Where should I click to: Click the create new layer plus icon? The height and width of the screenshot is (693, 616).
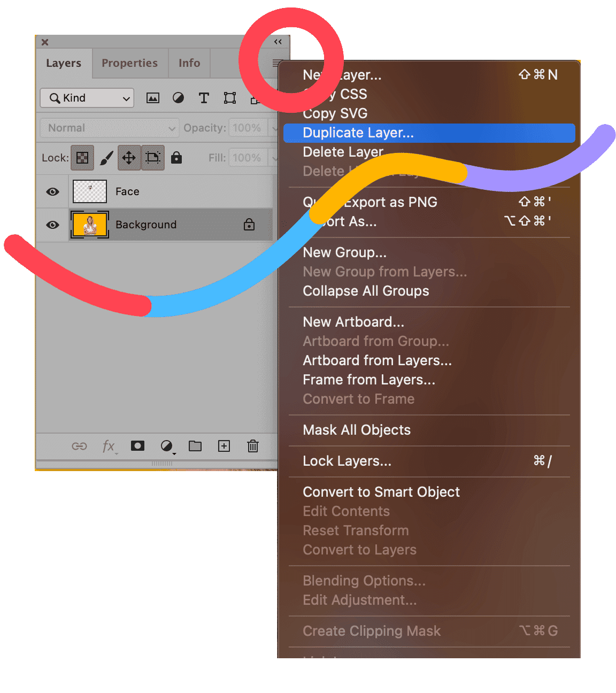click(x=224, y=446)
